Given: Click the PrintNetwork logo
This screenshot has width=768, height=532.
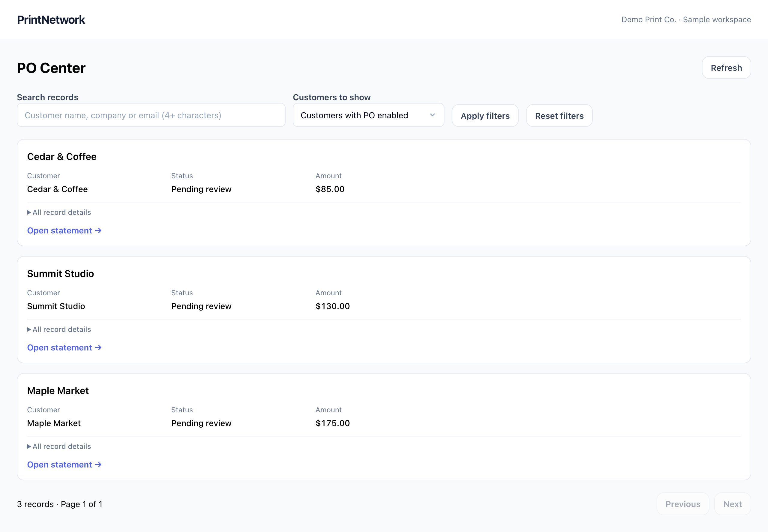Looking at the screenshot, I should (x=51, y=20).
